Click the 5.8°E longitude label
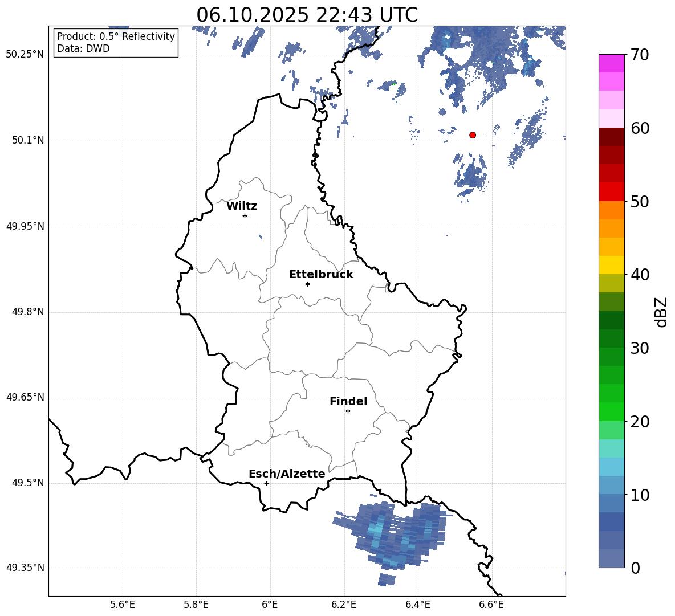Viewport: 675px width, 616px height. tap(196, 605)
